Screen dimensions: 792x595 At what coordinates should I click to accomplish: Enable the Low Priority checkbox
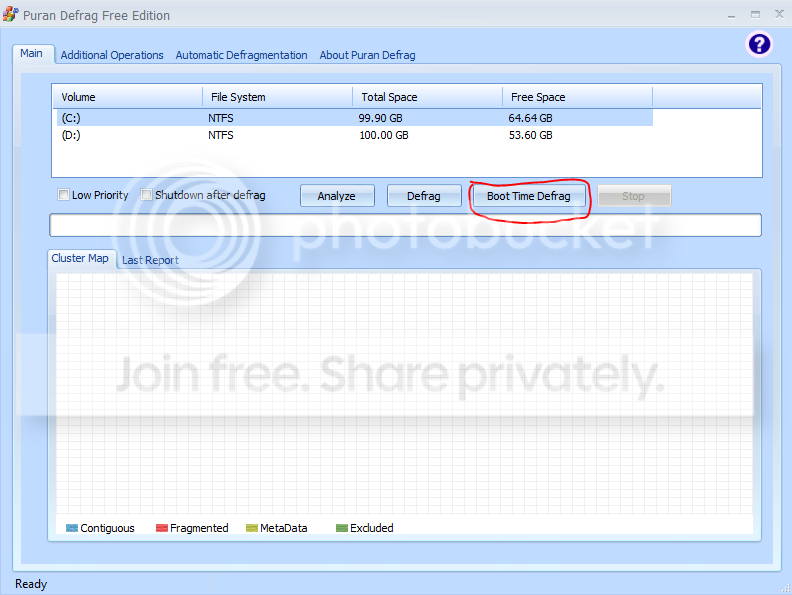(x=64, y=195)
